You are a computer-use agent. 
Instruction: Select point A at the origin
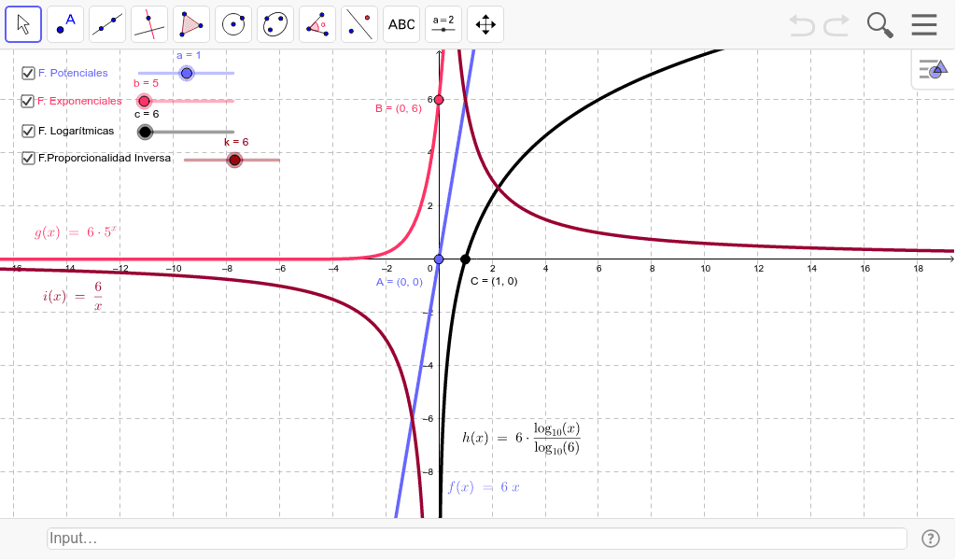click(439, 259)
